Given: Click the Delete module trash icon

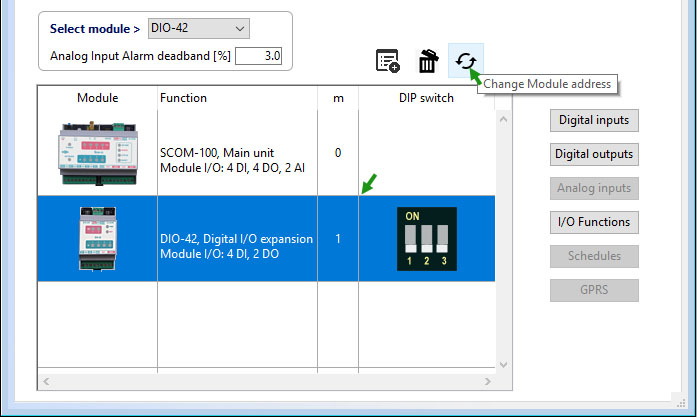Looking at the screenshot, I should point(428,61).
